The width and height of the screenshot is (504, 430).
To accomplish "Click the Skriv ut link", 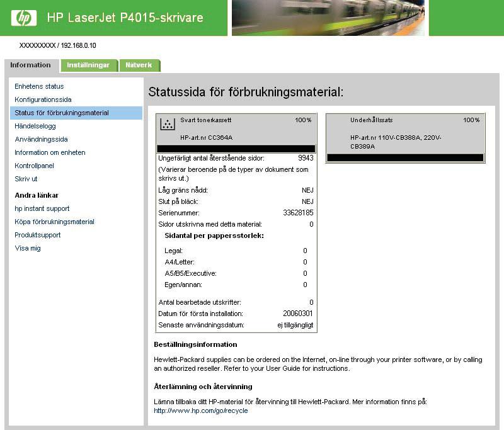I will pos(26,179).
